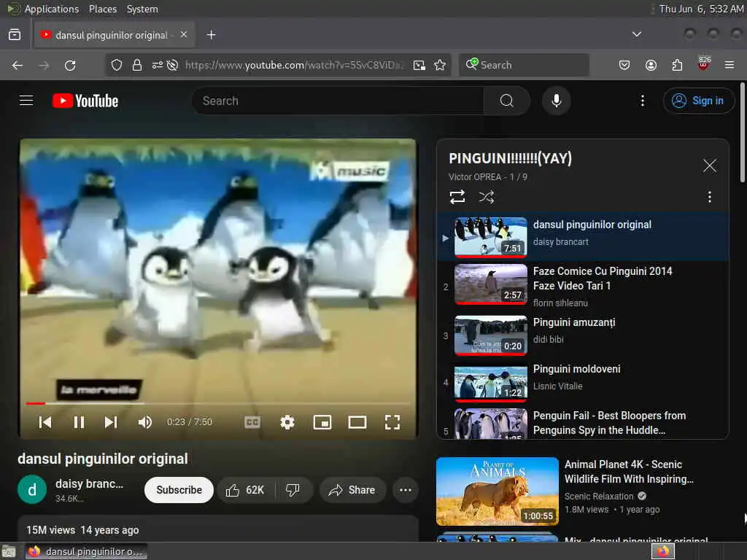The image size is (747, 560).
Task: Click the show desktop icon in taskbar
Action: pyautogui.click(x=9, y=552)
